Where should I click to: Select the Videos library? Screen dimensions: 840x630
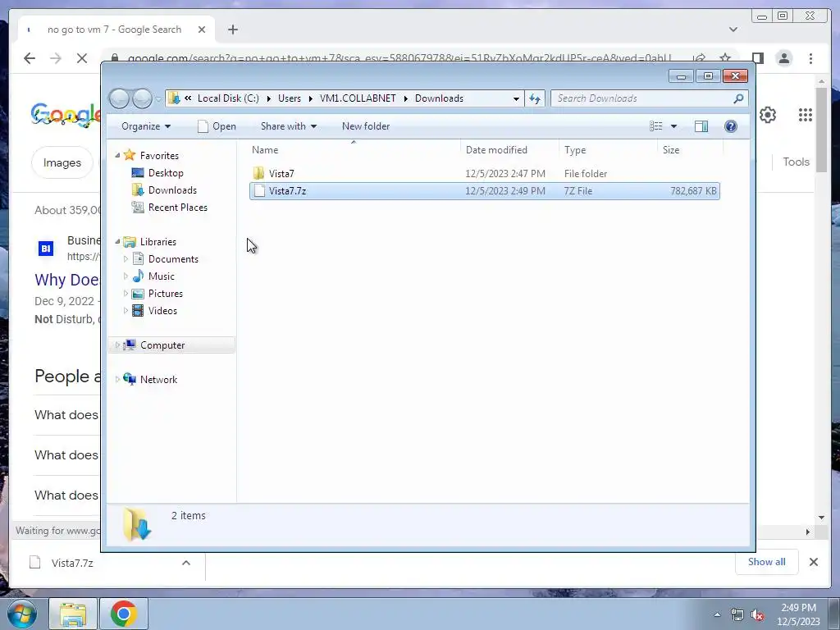[162, 311]
